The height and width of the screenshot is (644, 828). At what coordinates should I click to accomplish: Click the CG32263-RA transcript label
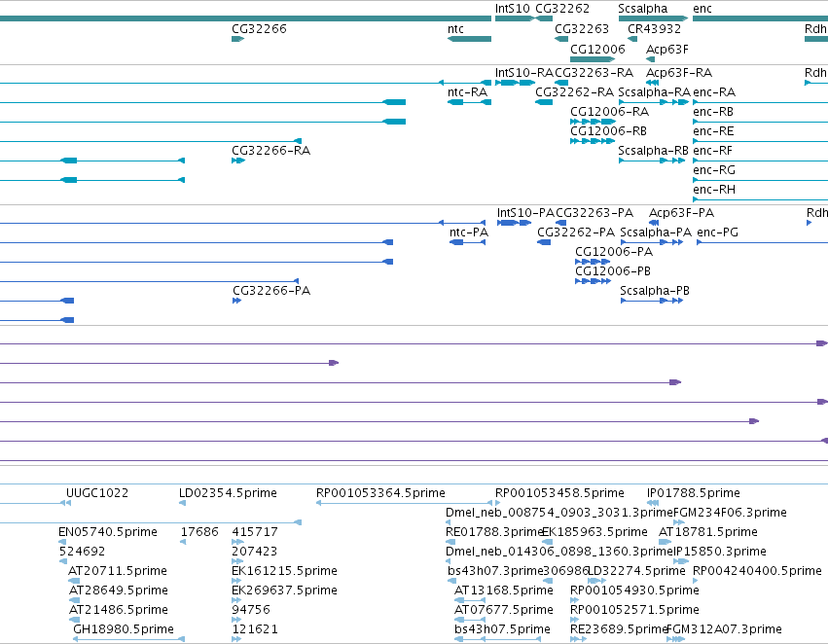[x=594, y=72]
